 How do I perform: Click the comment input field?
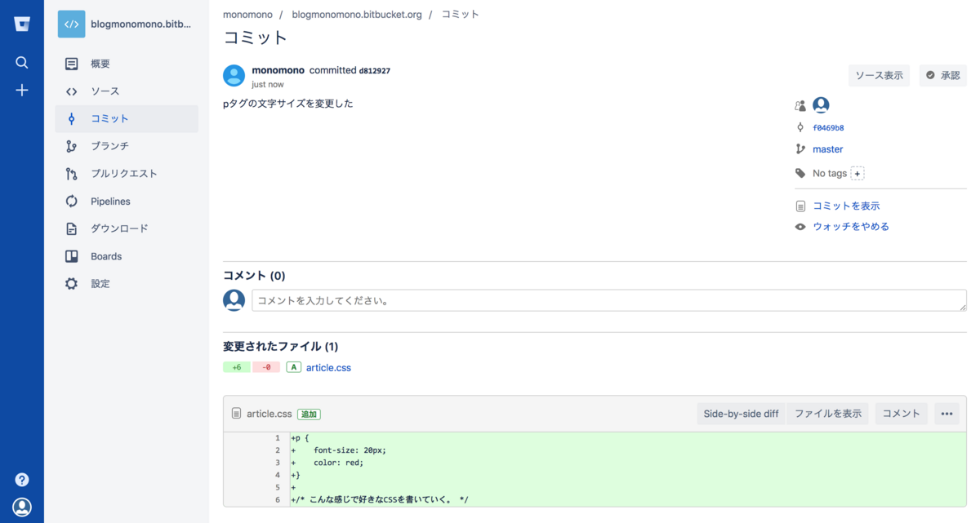(x=609, y=300)
